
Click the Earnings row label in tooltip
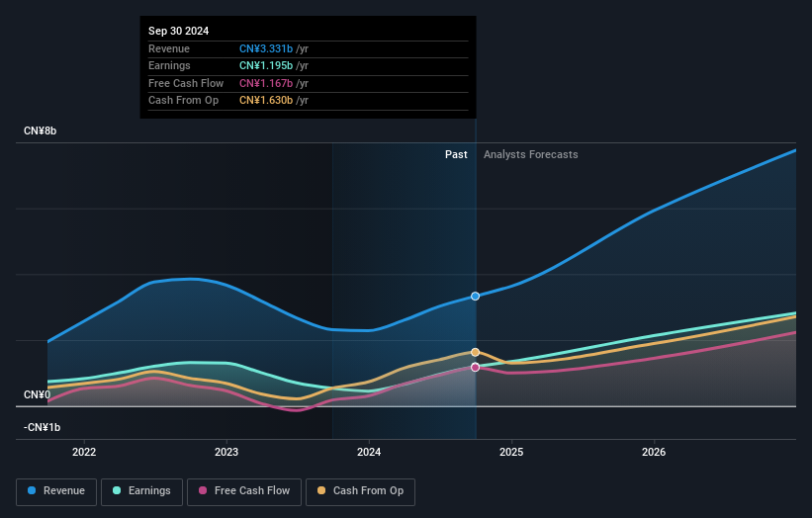(x=169, y=65)
